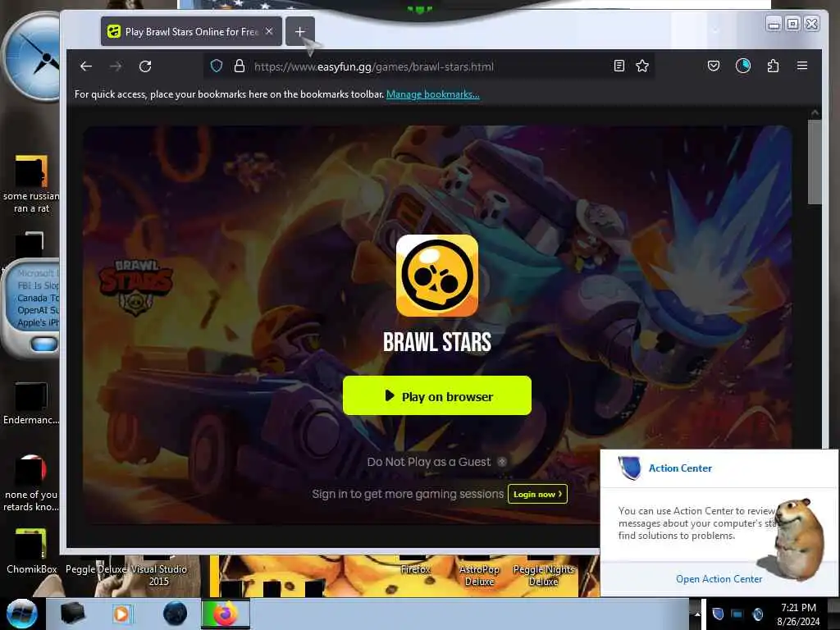Toggle reader view icon in address bar
This screenshot has height=630, width=840.
(x=619, y=66)
